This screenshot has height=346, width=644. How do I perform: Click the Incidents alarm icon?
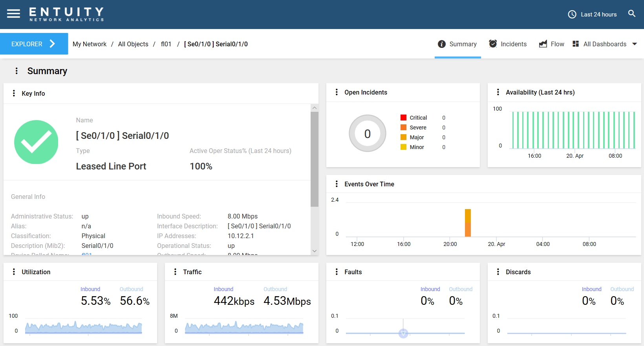(x=493, y=44)
